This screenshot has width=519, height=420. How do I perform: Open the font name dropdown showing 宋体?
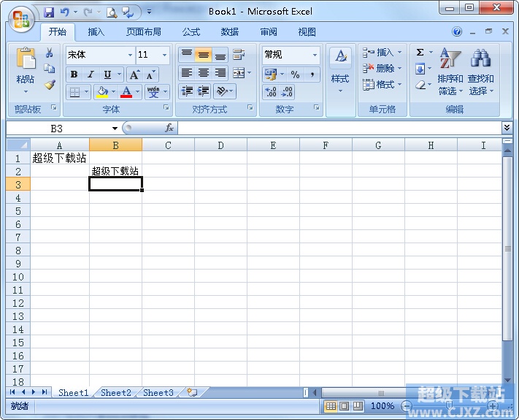click(x=131, y=55)
